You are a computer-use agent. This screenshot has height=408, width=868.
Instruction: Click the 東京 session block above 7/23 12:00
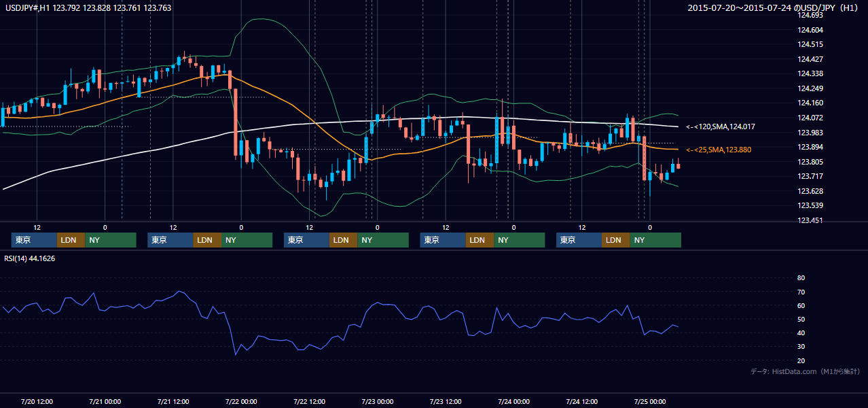coord(443,240)
